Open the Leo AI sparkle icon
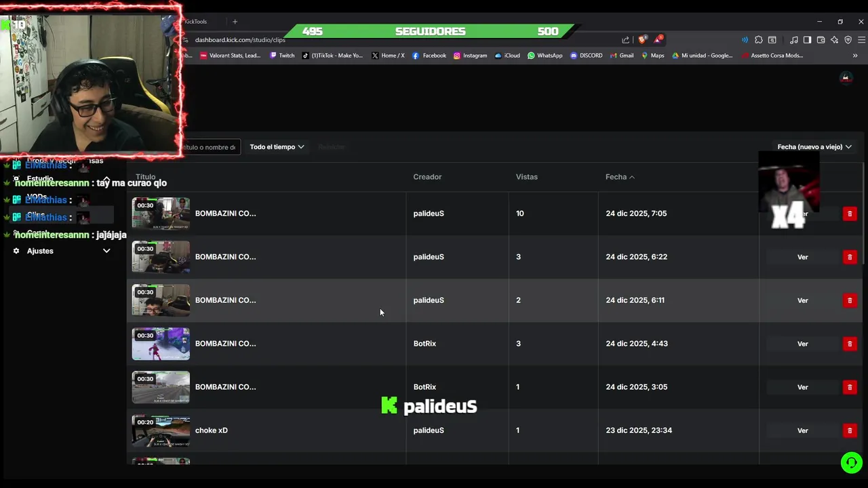The width and height of the screenshot is (868, 488). [834, 40]
